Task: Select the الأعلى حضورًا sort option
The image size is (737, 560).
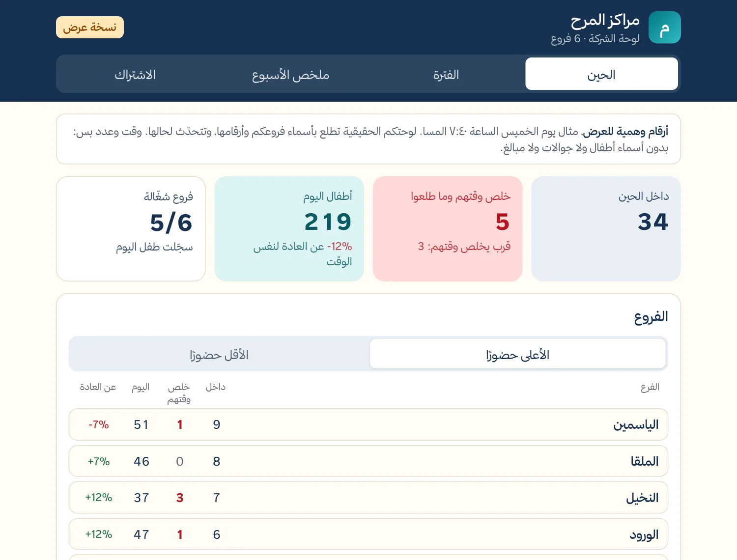Action: point(517,354)
